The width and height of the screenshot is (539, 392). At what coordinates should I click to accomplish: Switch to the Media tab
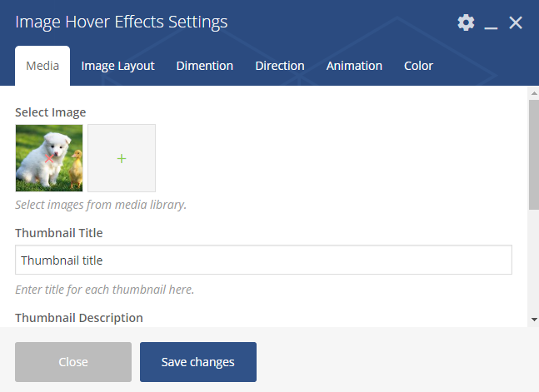coord(42,66)
